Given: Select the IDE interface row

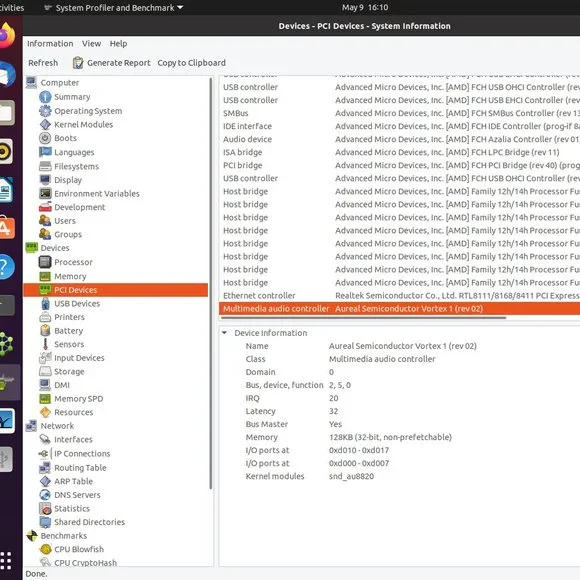Looking at the screenshot, I should 399,126.
